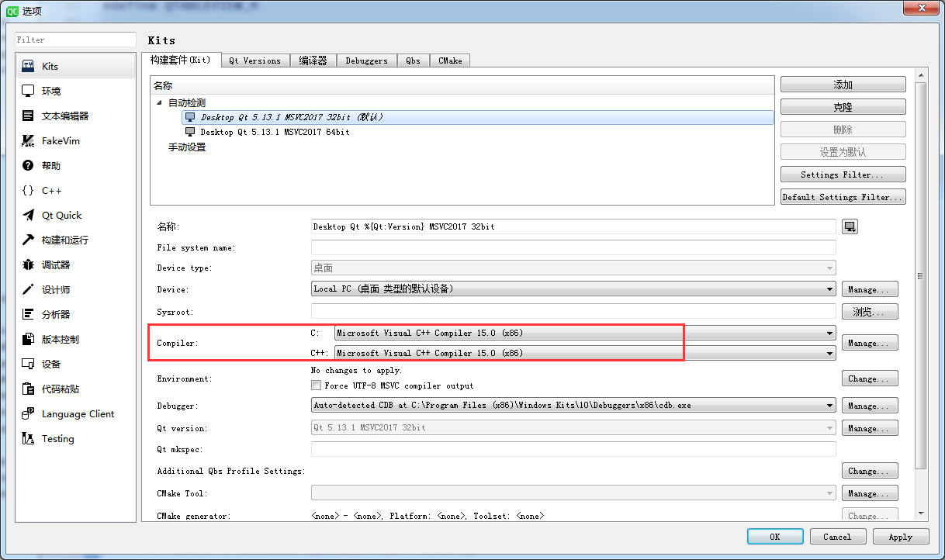Open the Qt Quick settings category
Image resolution: width=945 pixels, height=560 pixels.
click(76, 216)
